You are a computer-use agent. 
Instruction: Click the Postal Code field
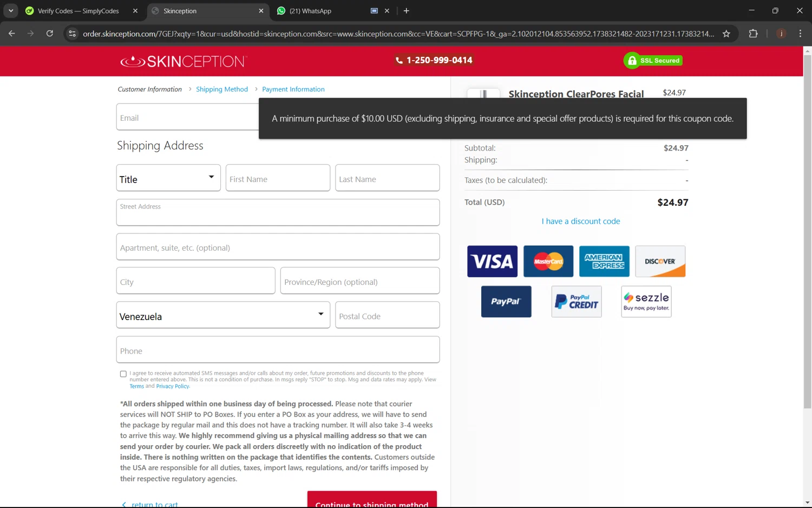pos(388,315)
